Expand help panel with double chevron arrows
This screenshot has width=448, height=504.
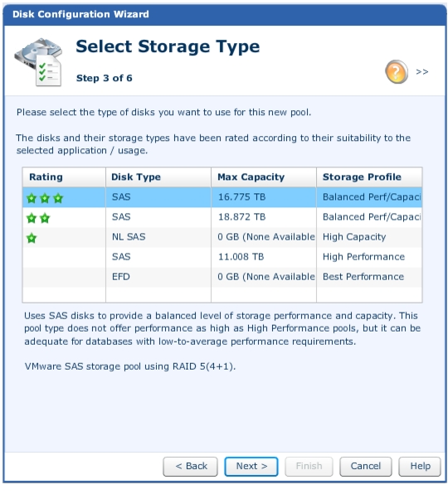coord(422,71)
